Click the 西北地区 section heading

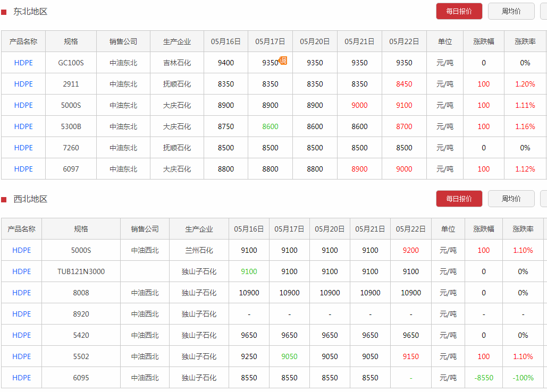coord(30,199)
